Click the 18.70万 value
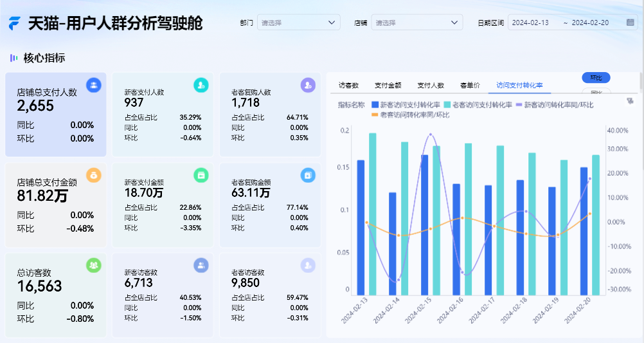This screenshot has width=644, height=343. point(144,193)
